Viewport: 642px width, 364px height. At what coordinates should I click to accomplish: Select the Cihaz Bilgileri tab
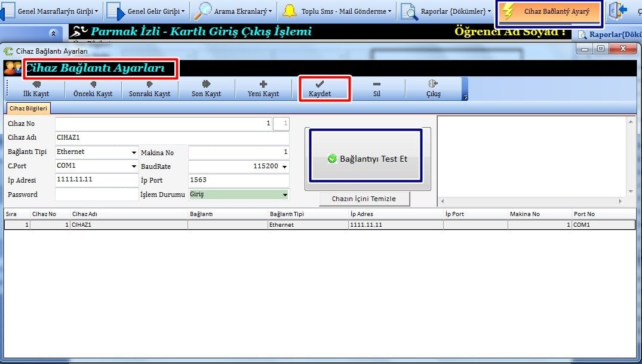[29, 108]
